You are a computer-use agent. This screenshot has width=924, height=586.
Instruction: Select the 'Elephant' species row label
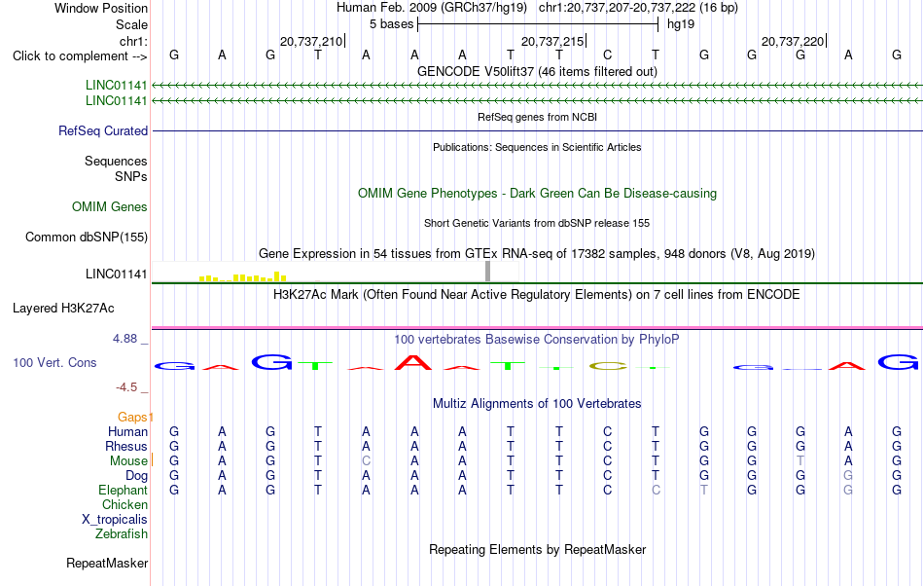pos(123,490)
